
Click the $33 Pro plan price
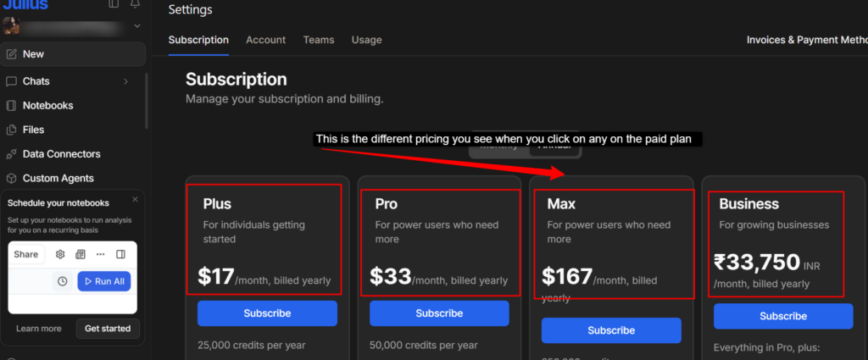390,276
